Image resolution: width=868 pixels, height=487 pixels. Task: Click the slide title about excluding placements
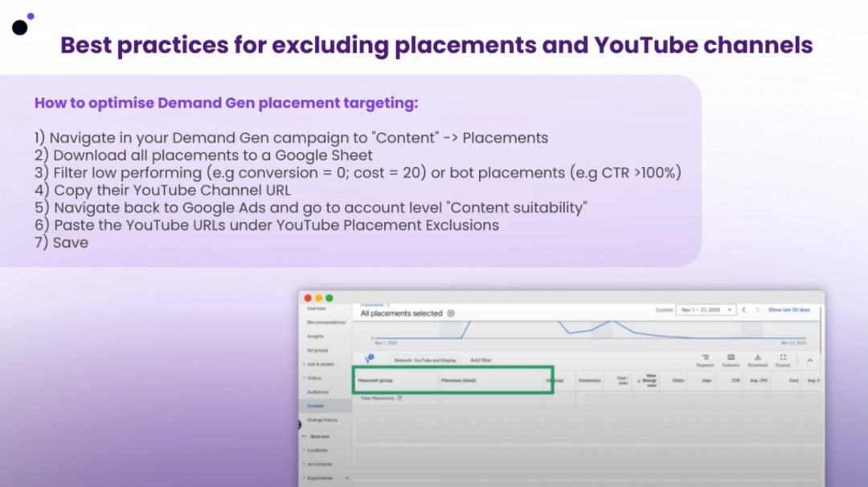pos(436,45)
